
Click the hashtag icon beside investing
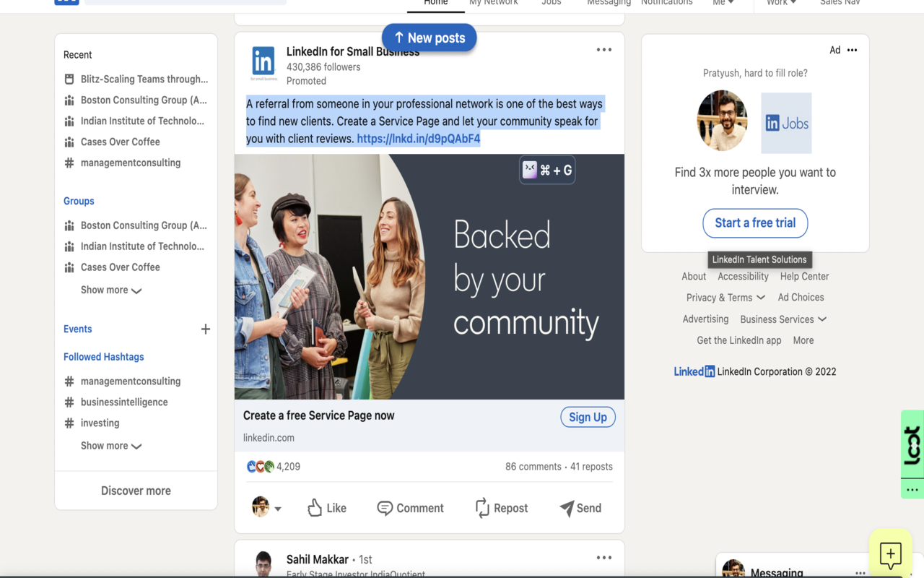69,423
